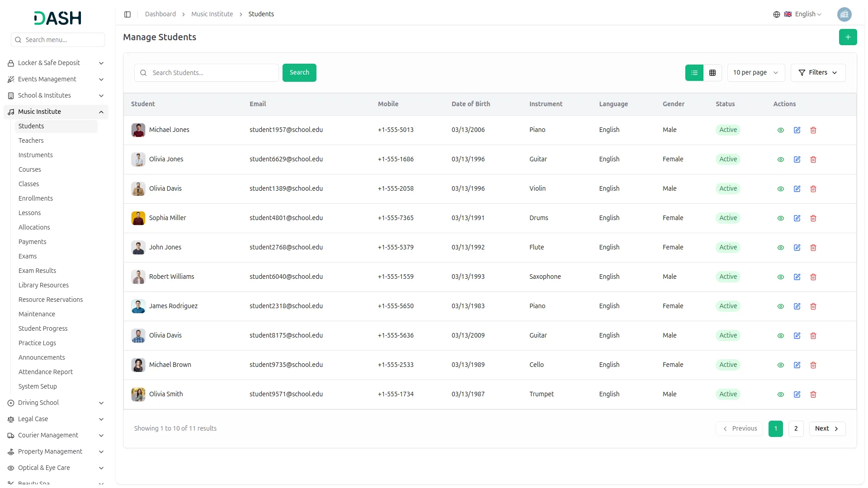Open Teachers in Music Institute menu
Viewport: 868px width, 488px height.
[31, 141]
